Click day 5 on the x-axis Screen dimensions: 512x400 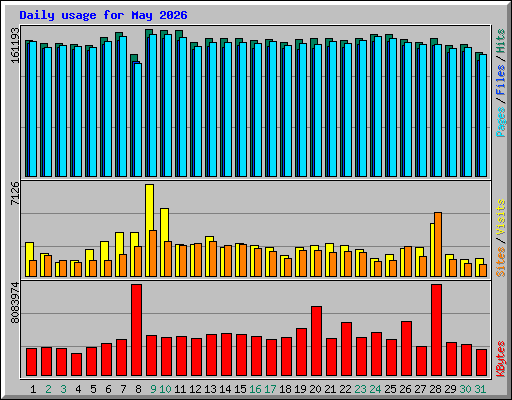pos(93,389)
